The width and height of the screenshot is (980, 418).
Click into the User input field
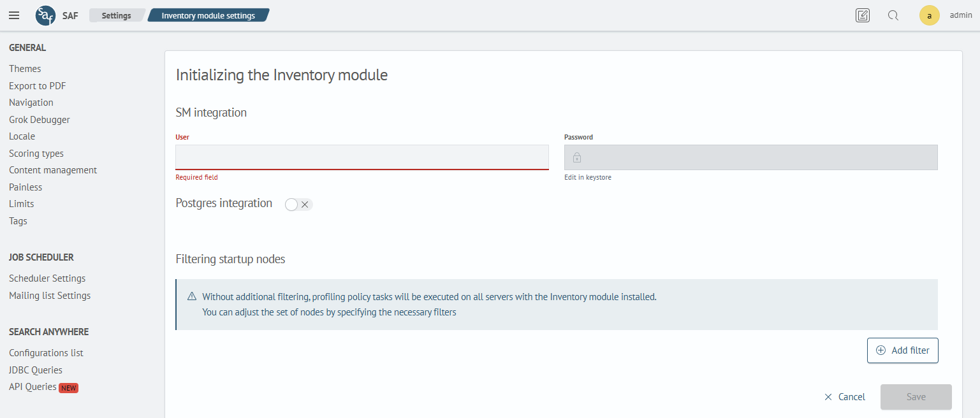coord(362,157)
